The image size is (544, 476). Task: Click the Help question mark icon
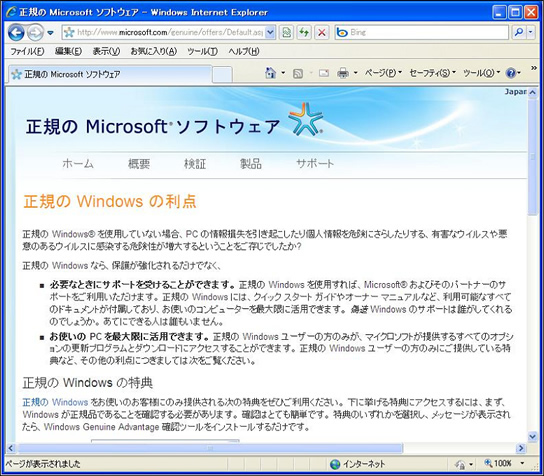(511, 73)
